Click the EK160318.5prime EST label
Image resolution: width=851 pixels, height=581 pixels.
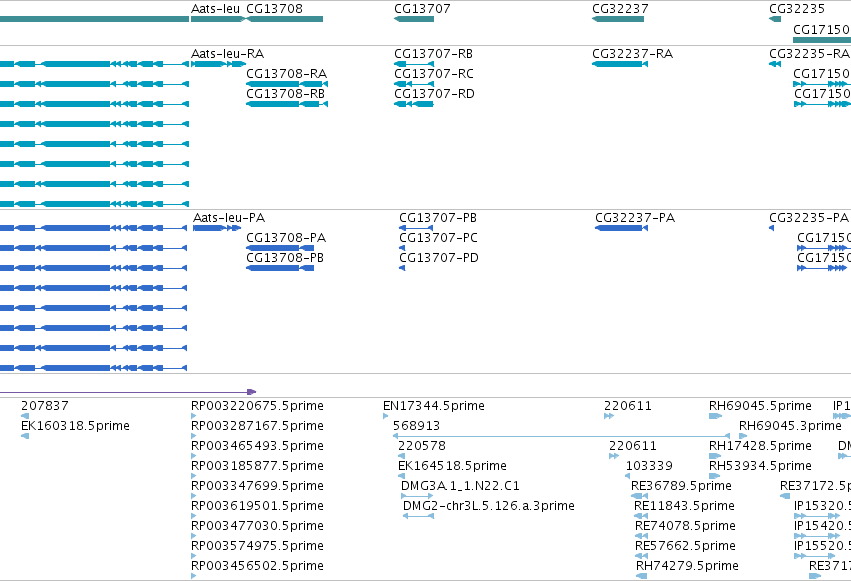(75, 426)
